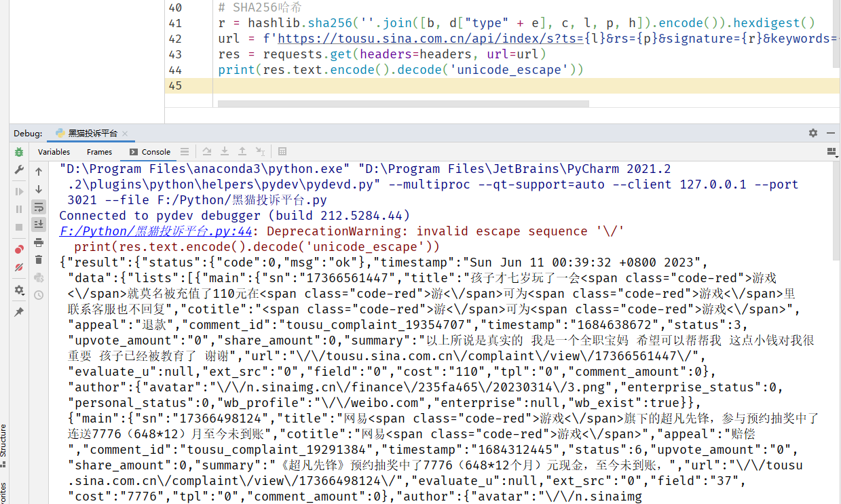This screenshot has height=504, width=841.
Task: Expand the left sidebar settings gear dropdown
Action: pos(19,290)
